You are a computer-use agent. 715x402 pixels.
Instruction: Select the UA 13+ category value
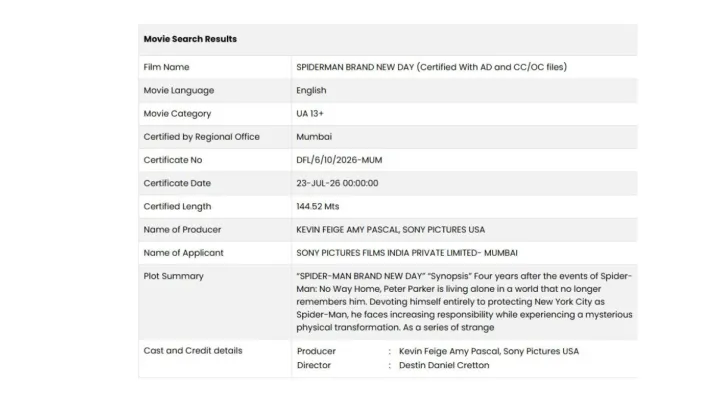310,113
